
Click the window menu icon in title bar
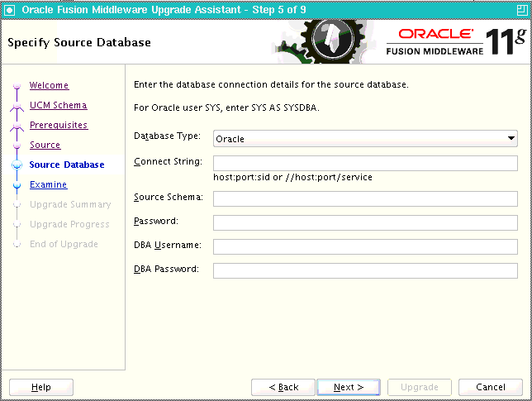point(10,10)
